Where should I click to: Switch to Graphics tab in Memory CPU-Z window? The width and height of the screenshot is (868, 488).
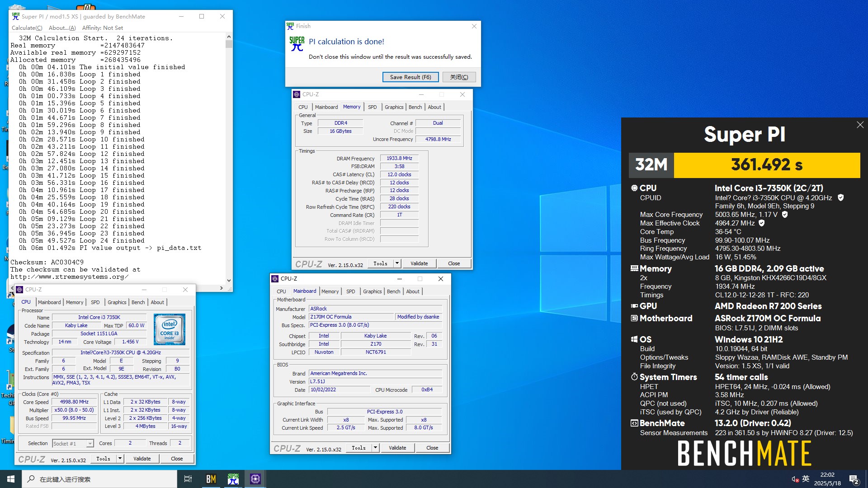coord(394,107)
